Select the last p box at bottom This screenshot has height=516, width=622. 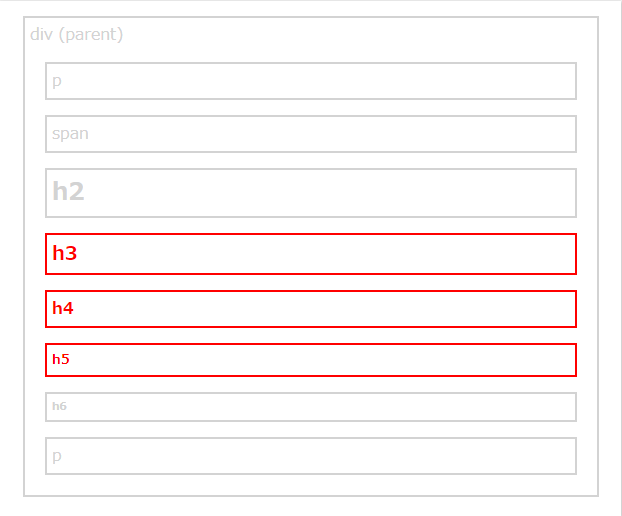point(310,456)
